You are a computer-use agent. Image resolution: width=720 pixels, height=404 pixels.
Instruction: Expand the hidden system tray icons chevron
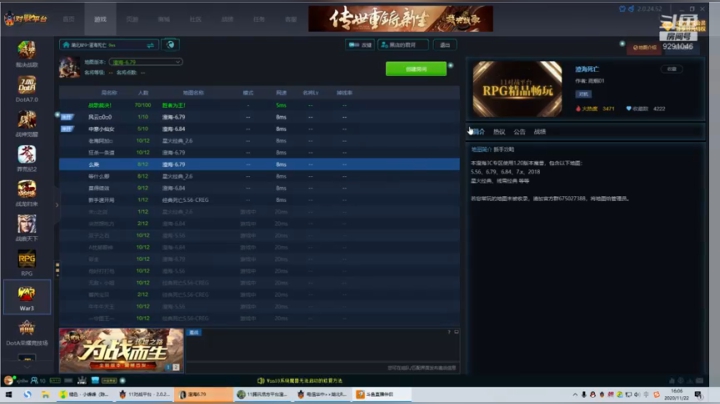pyautogui.click(x=575, y=394)
